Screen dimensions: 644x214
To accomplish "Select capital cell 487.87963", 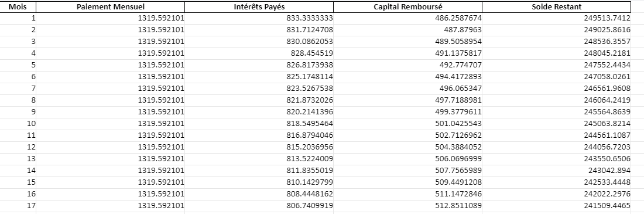I will click(x=408, y=30).
